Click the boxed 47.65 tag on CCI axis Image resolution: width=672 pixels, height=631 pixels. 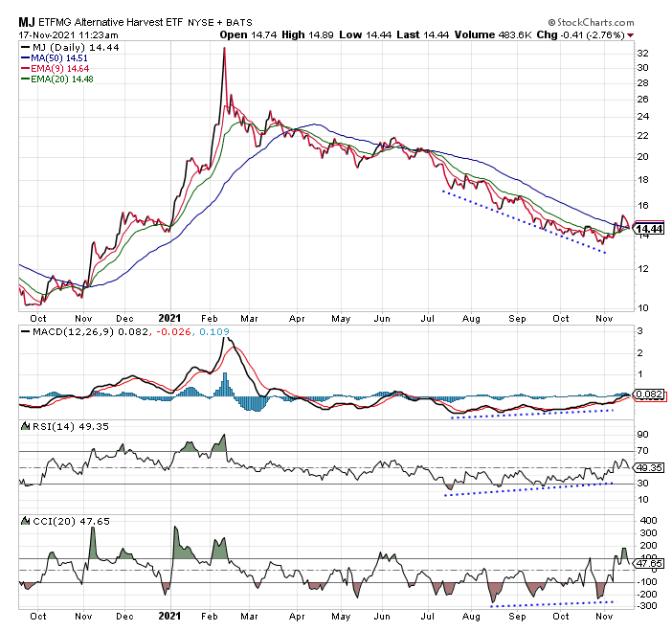[650, 563]
